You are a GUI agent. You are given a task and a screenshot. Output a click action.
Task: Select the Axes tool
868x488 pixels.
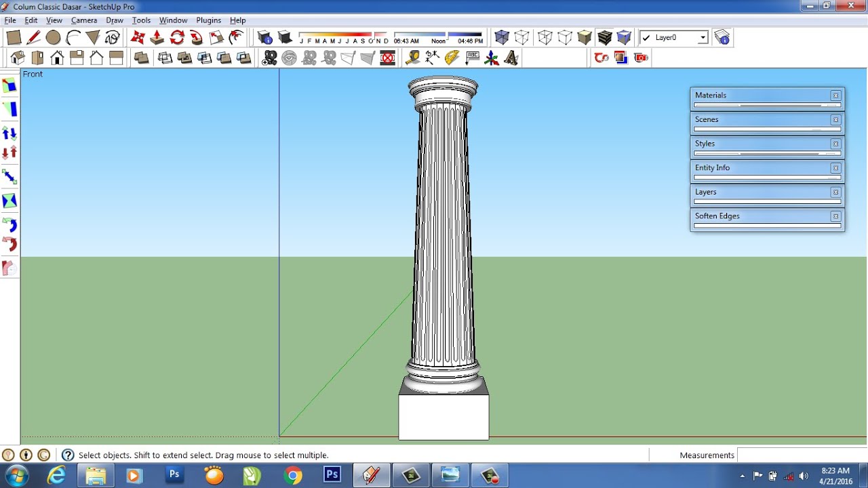coord(492,58)
